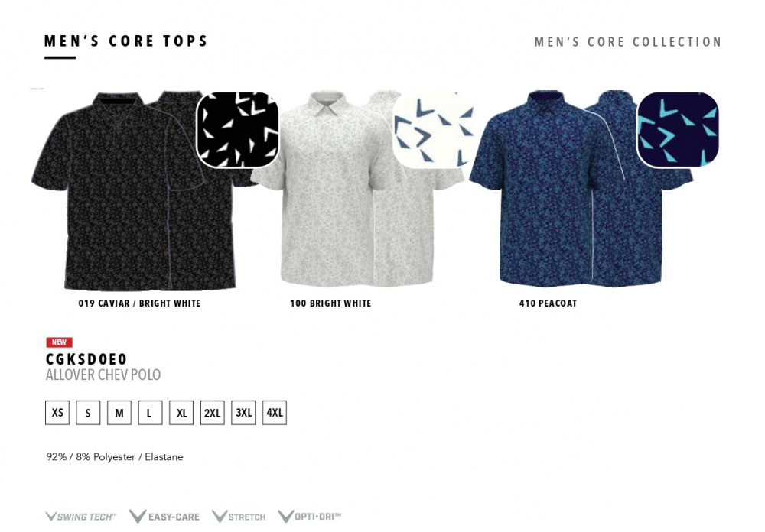Click the Opti-Dri feature icon
The height and width of the screenshot is (532, 765).
point(310,516)
